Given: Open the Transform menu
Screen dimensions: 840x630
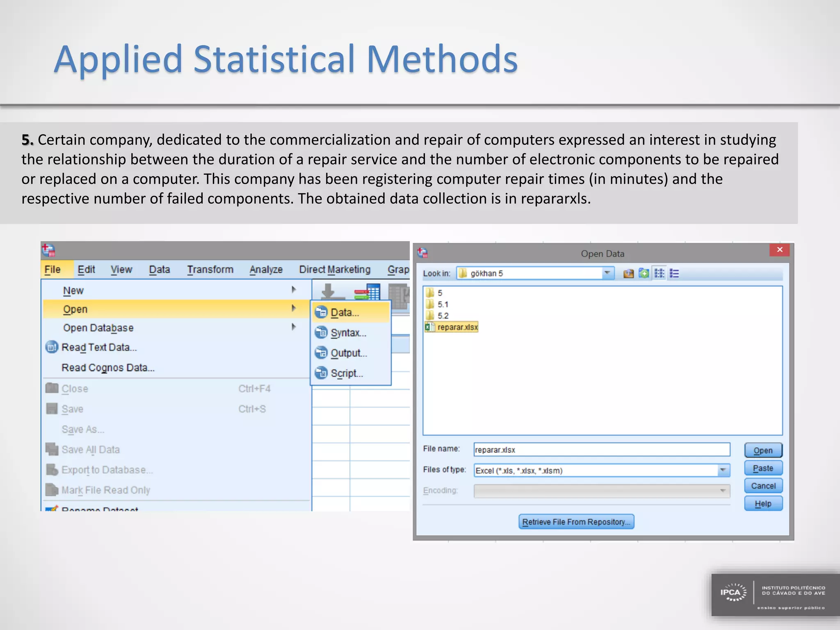Looking at the screenshot, I should pos(210,269).
